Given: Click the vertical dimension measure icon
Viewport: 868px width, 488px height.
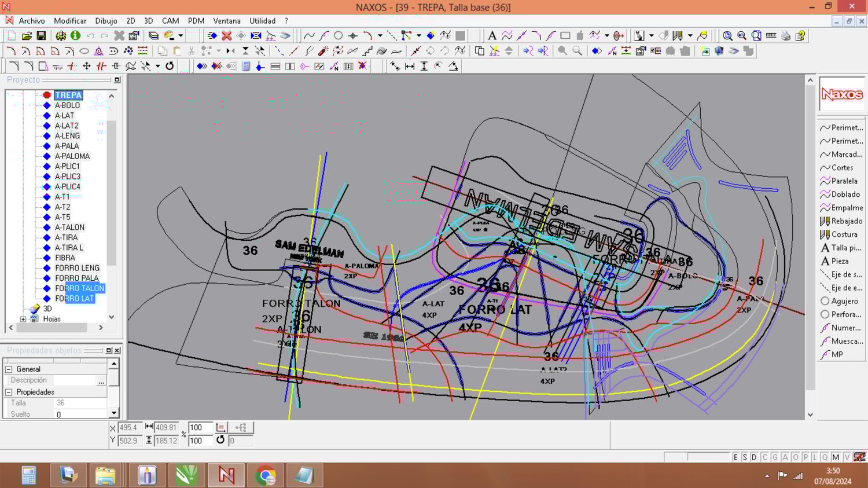Looking at the screenshot, I should tap(424, 66).
